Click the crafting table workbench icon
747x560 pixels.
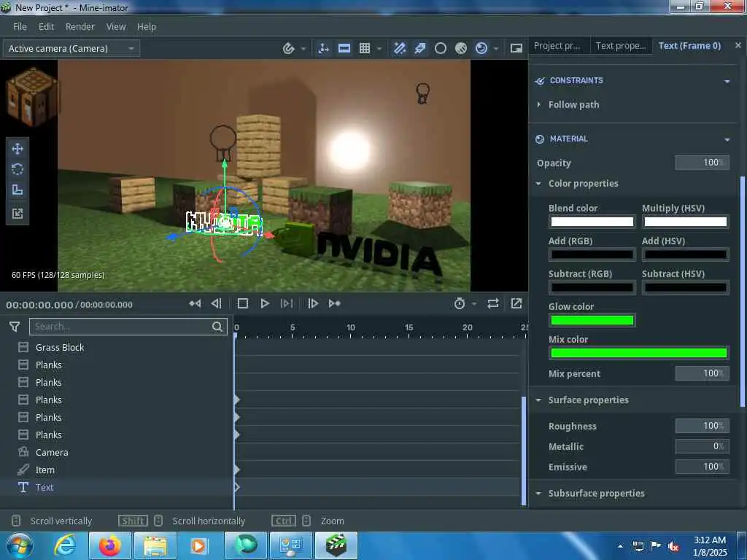pyautogui.click(x=31, y=97)
